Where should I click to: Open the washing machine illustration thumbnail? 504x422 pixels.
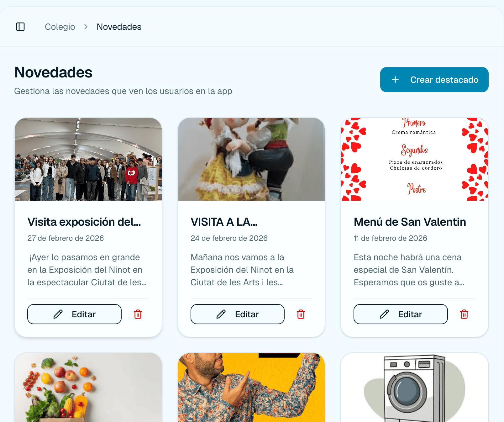[414, 388]
